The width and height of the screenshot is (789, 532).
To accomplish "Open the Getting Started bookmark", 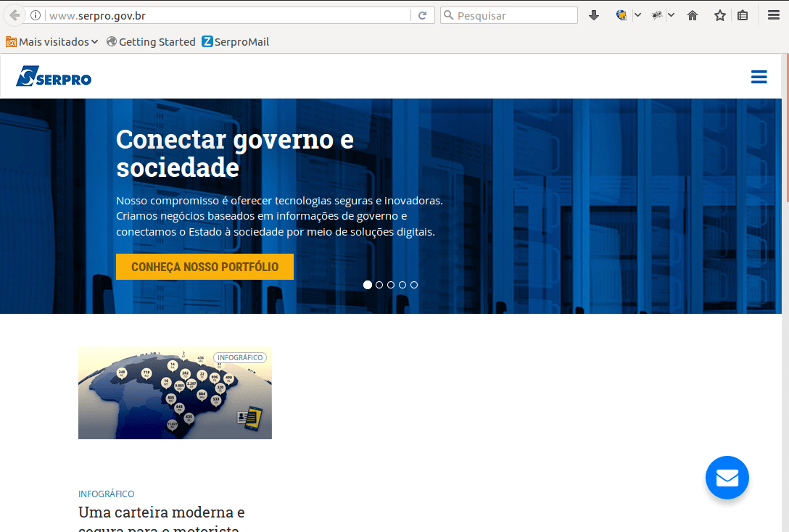I will click(x=151, y=41).
